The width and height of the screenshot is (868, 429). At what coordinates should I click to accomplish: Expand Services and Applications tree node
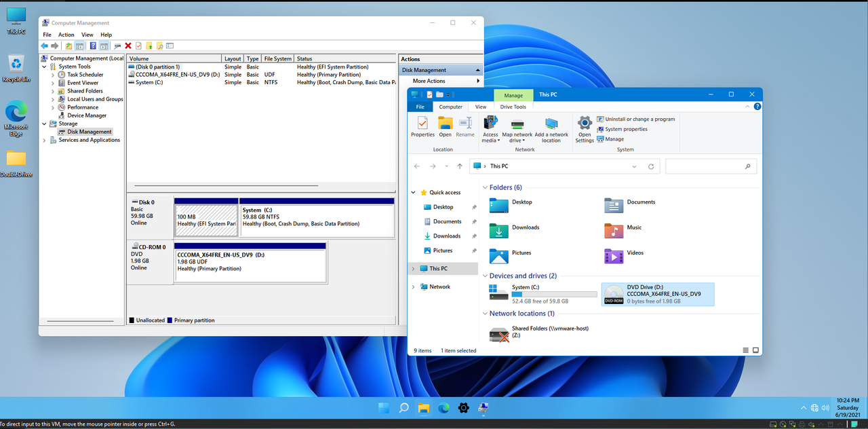[45, 140]
